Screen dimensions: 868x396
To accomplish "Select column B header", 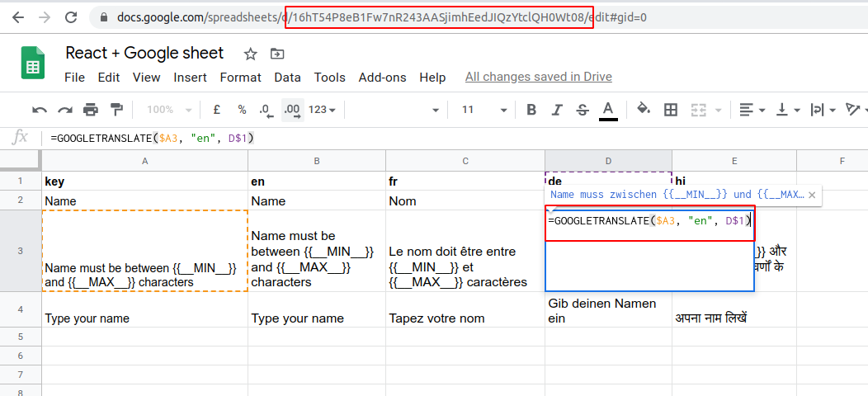I will point(317,161).
